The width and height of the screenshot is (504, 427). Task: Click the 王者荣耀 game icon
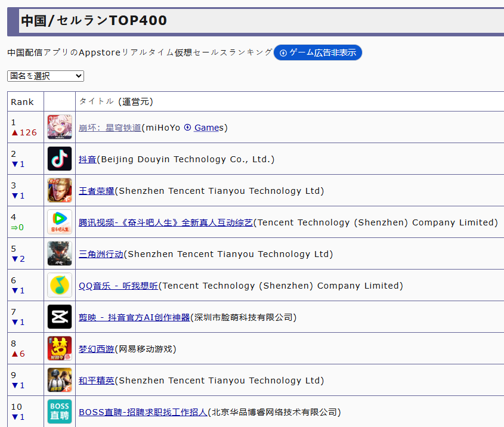tap(60, 190)
